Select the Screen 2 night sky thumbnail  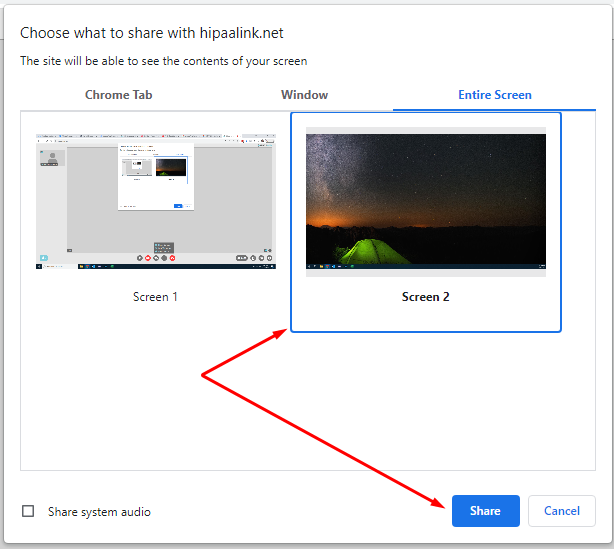pos(426,200)
